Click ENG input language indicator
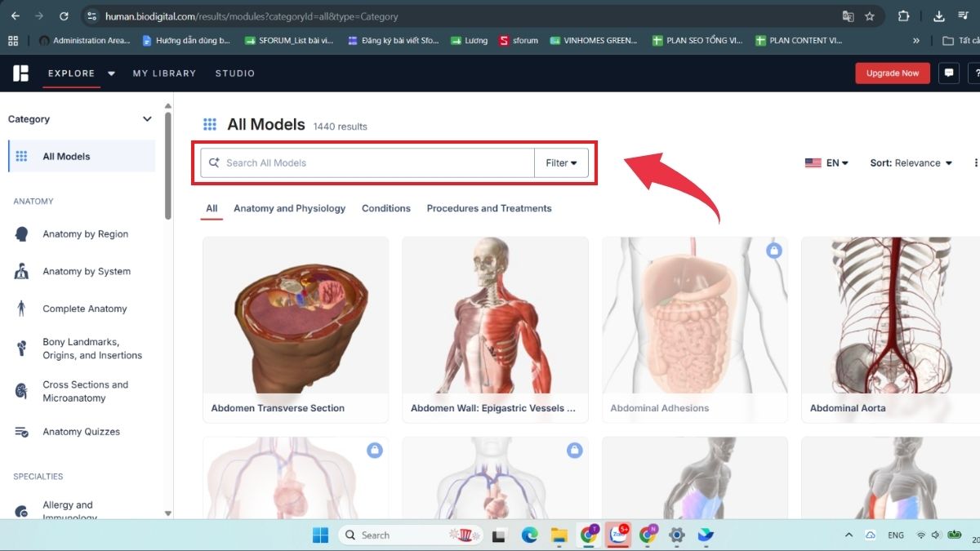 (x=896, y=535)
